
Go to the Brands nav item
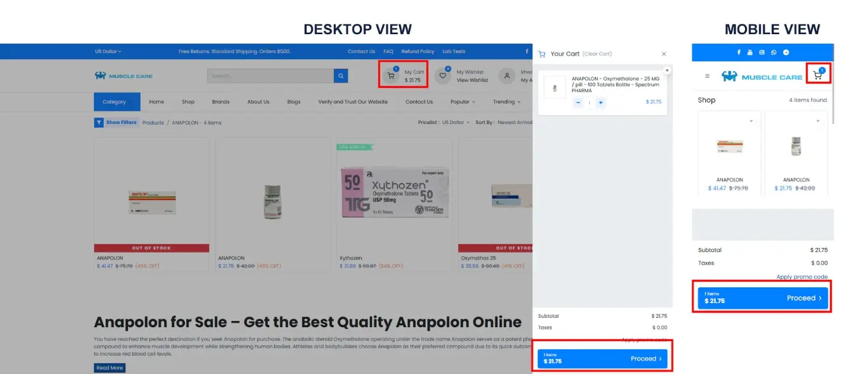[220, 102]
